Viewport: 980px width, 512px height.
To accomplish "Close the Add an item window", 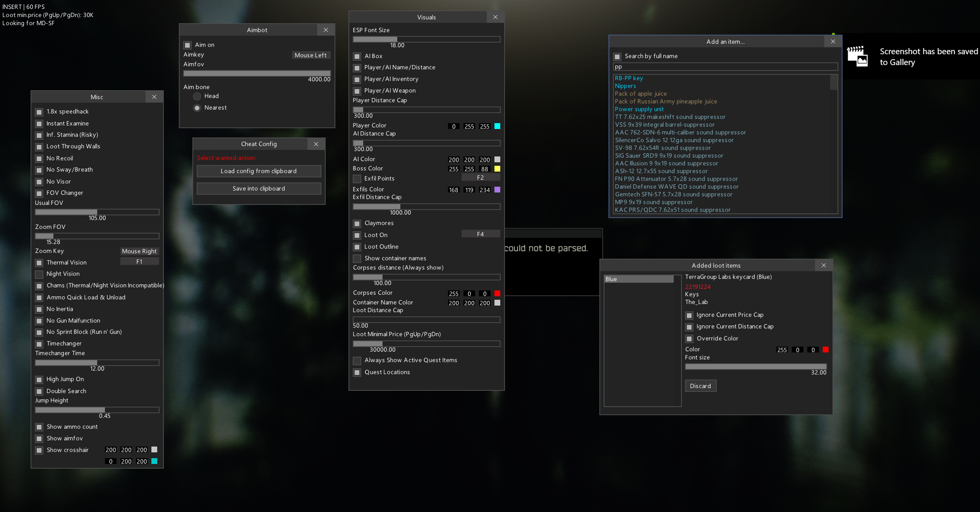I will [x=833, y=41].
